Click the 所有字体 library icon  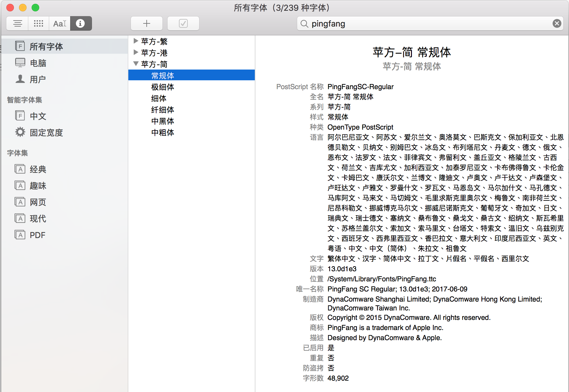(x=20, y=46)
